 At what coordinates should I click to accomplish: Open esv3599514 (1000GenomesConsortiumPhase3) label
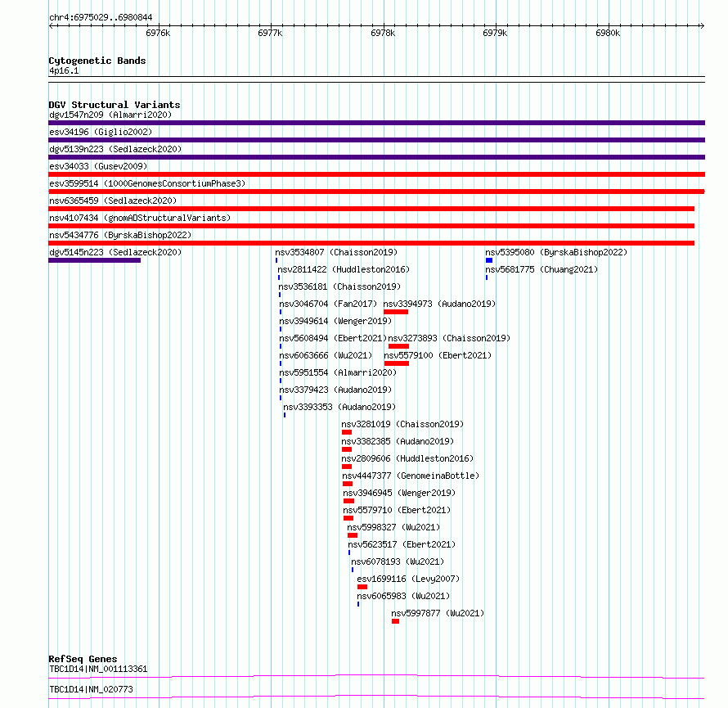pyautogui.click(x=147, y=183)
